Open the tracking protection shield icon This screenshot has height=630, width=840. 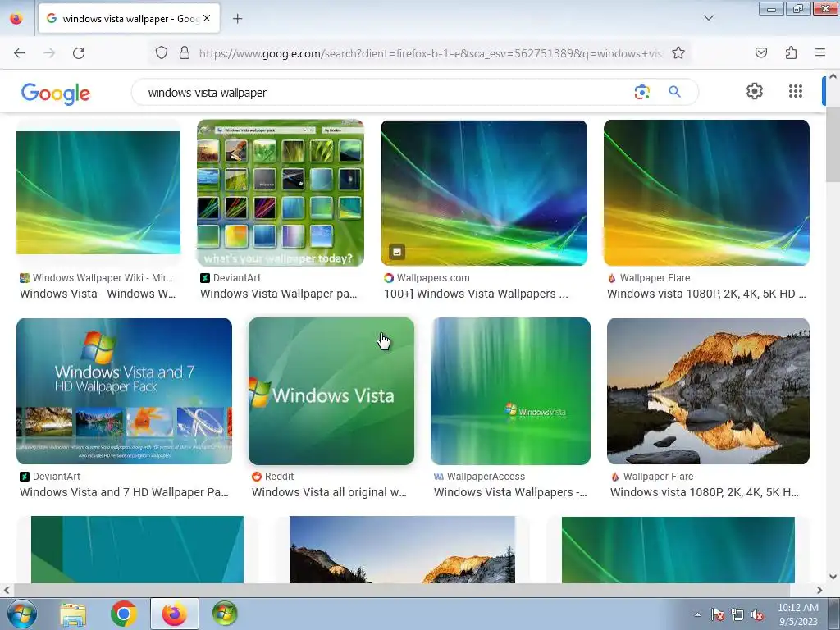click(162, 53)
